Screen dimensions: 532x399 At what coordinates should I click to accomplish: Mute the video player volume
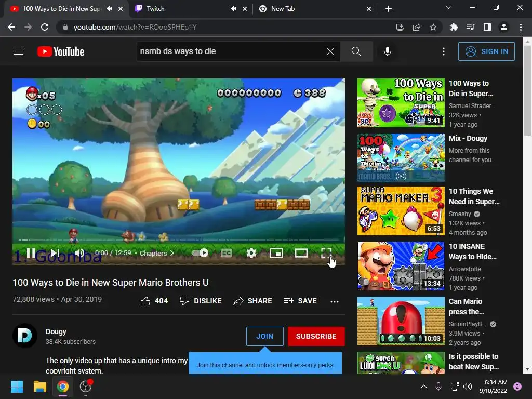79,253
